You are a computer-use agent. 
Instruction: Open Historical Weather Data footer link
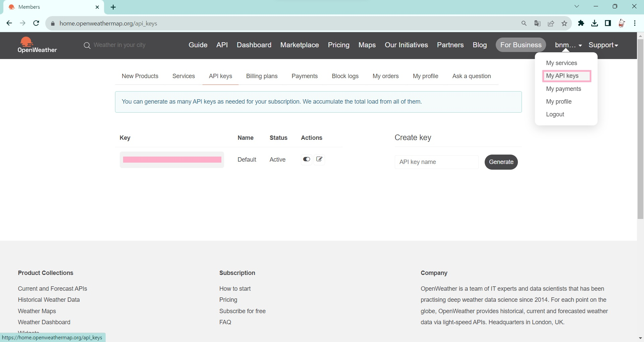[x=49, y=300]
